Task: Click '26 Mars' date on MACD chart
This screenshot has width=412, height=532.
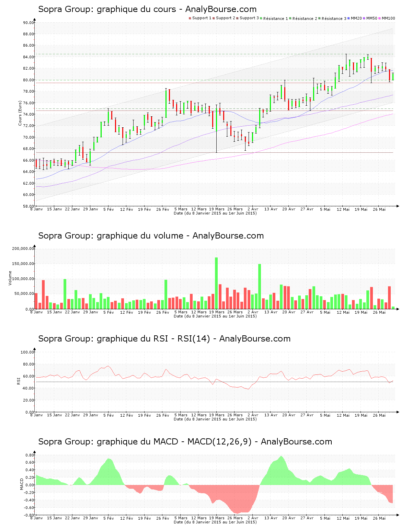Action: click(x=235, y=518)
